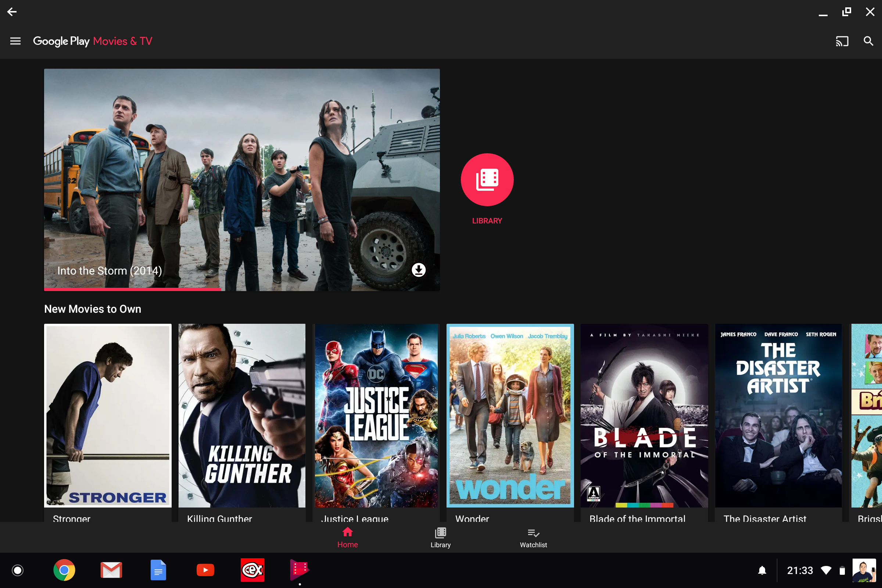Image resolution: width=882 pixels, height=588 pixels.
Task: Launch the CeX app from the shelf
Action: click(252, 570)
